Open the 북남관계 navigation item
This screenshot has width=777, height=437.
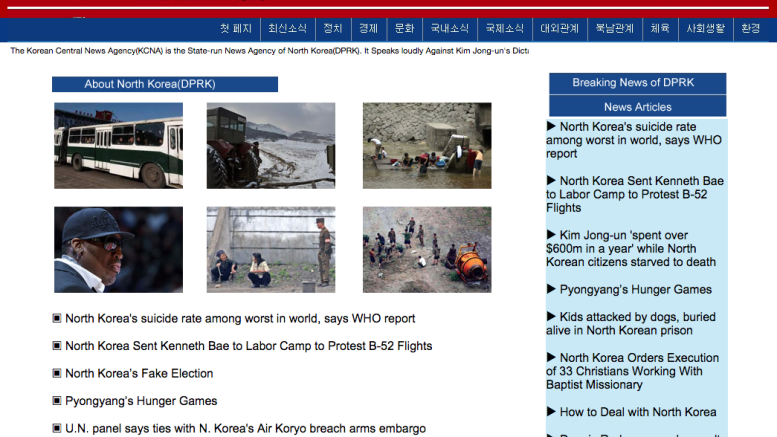coord(614,29)
